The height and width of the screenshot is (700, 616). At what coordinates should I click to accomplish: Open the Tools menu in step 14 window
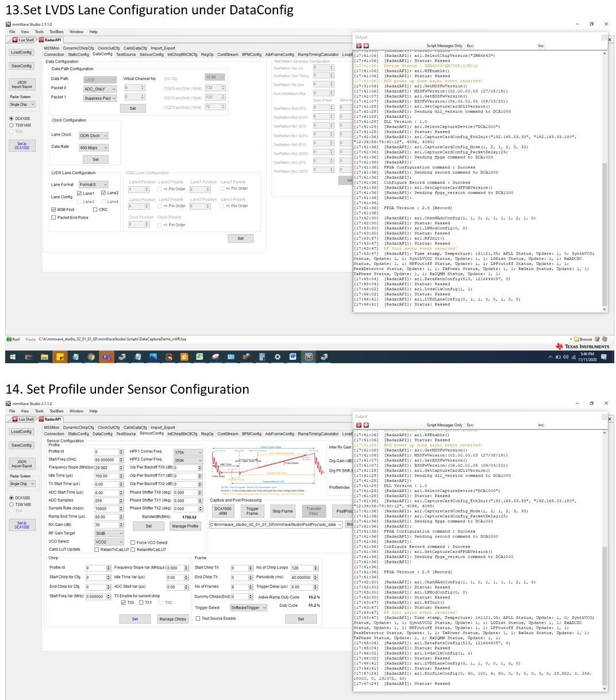[39, 411]
